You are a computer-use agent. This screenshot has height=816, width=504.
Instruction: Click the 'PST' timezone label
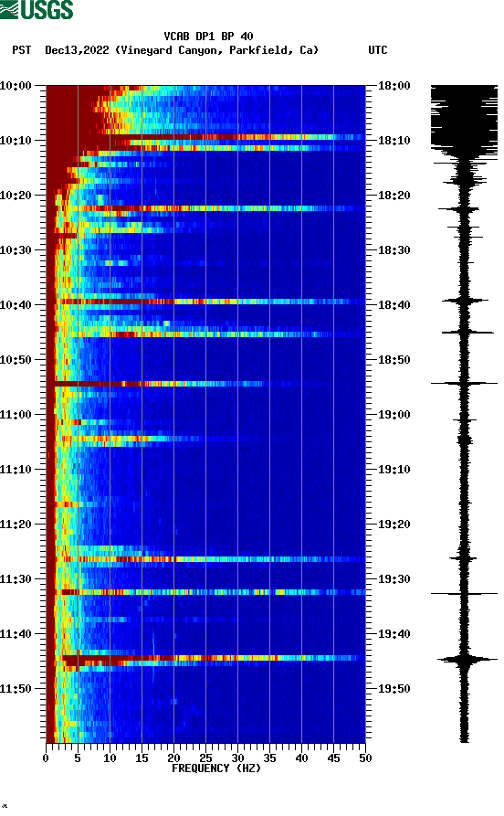[21, 50]
